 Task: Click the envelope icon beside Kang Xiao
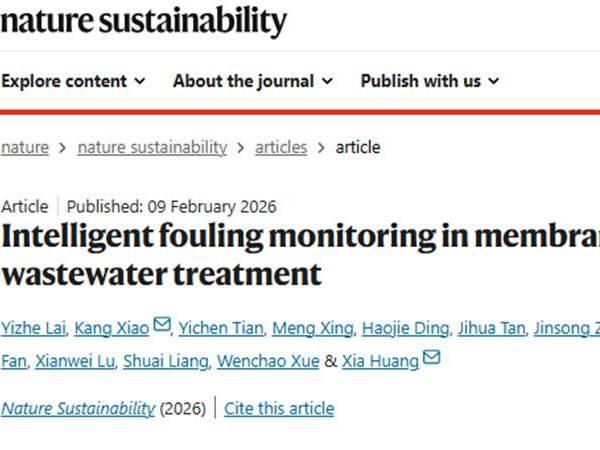coord(162,326)
